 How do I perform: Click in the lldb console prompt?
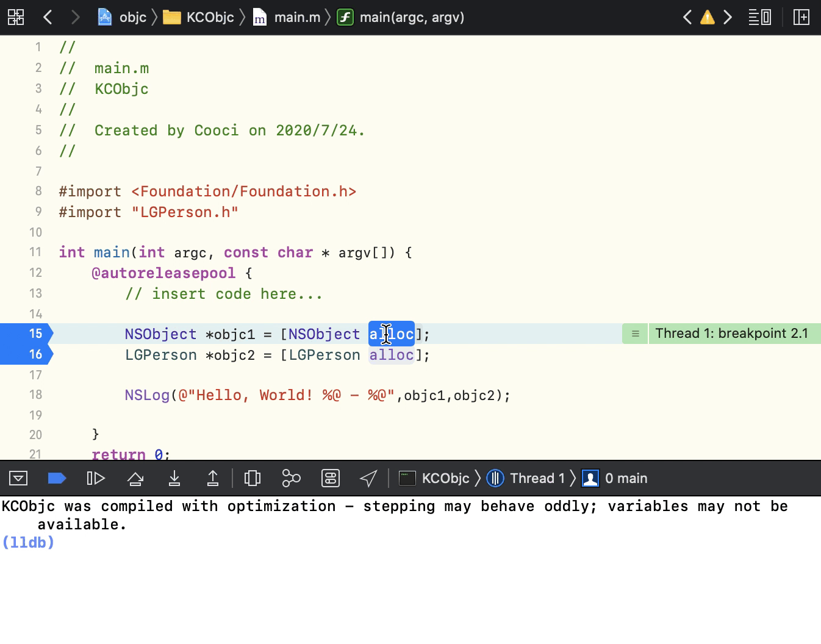pyautogui.click(x=28, y=542)
